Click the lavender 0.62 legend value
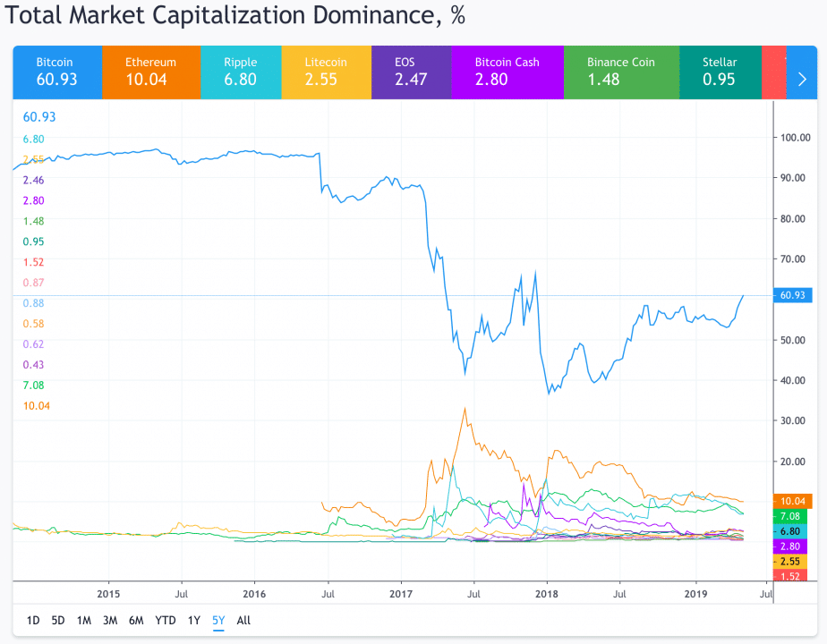 [x=33, y=344]
